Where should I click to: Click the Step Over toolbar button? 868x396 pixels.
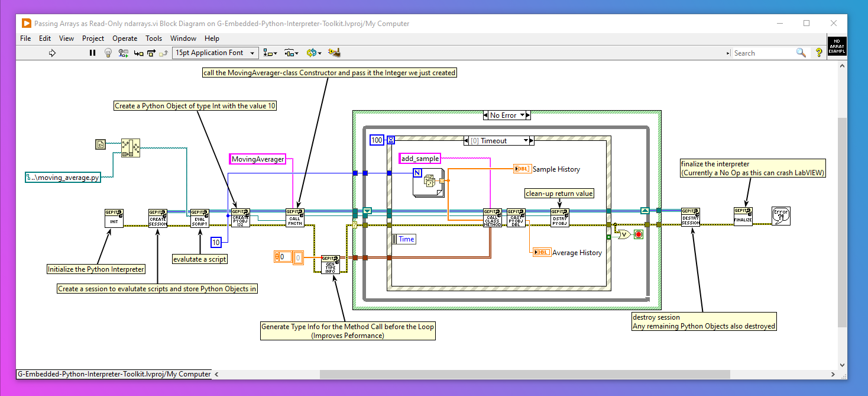point(151,53)
